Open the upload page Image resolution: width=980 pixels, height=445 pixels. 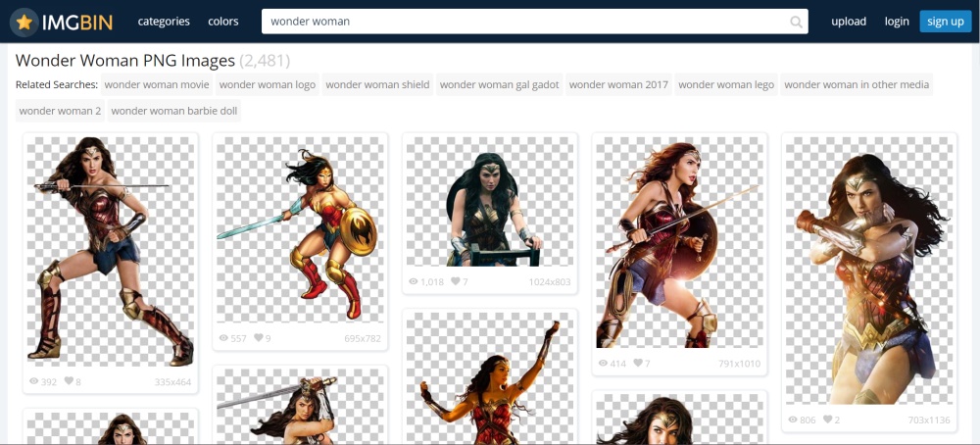point(849,22)
